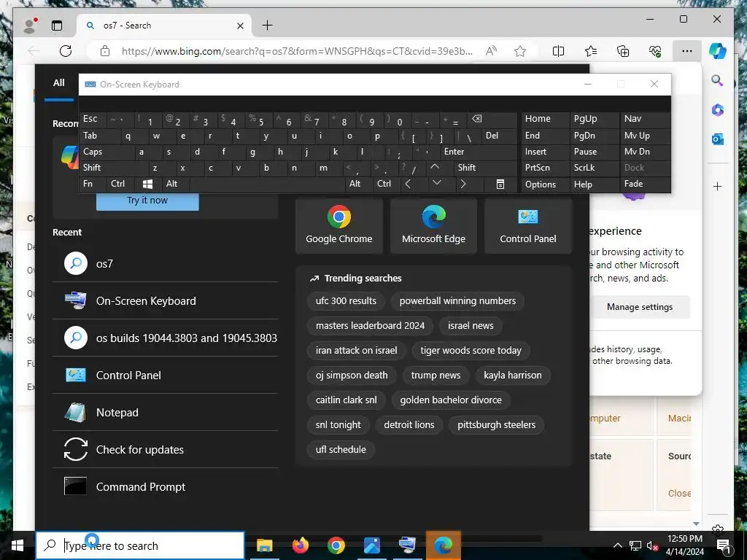
Task: Toggle Insert key on On-Screen Keyboard
Action: tap(545, 152)
